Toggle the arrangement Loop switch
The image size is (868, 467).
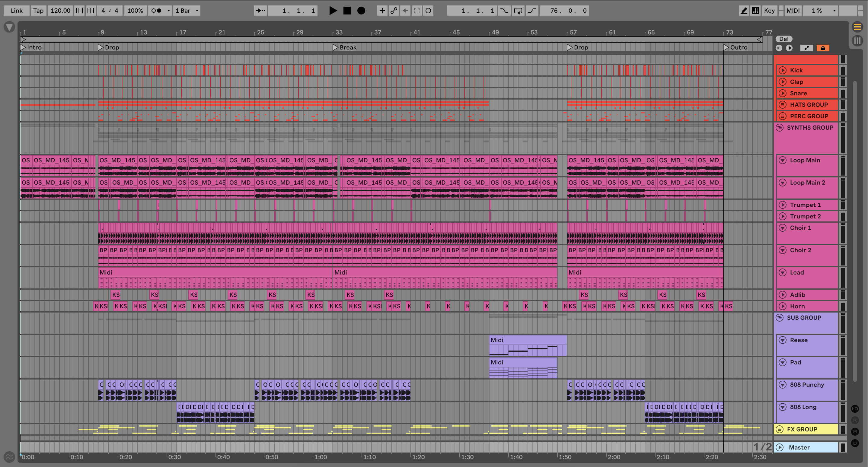pos(518,11)
